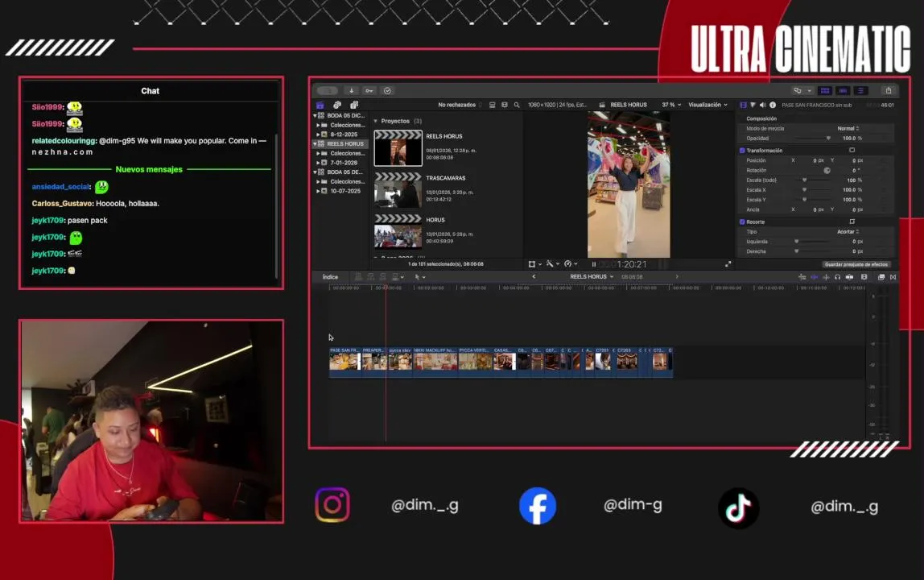Viewport: 924px width, 580px height.
Task: Collapse the first BODA 05 DIC library
Action: tap(315, 116)
